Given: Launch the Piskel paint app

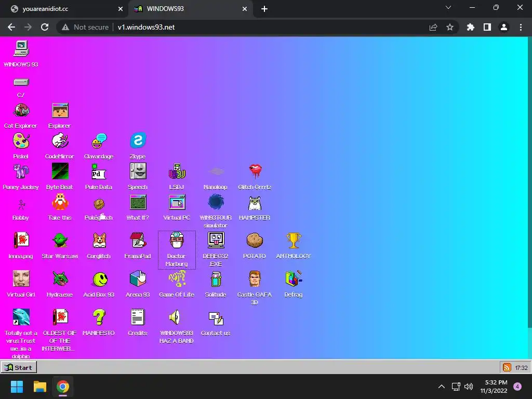Looking at the screenshot, I should (21, 141).
